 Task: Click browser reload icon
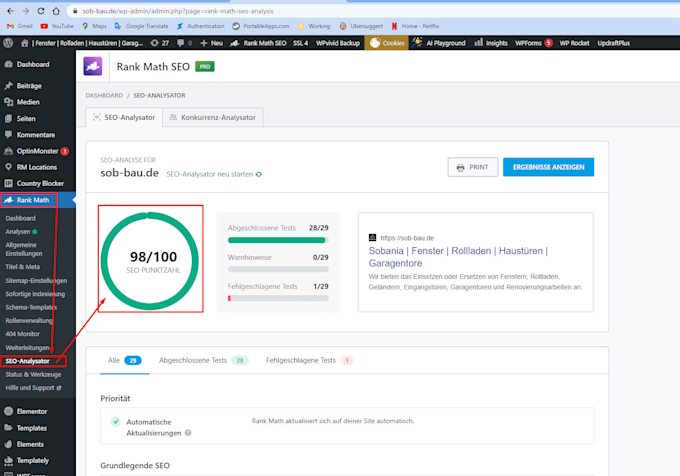pos(41,11)
